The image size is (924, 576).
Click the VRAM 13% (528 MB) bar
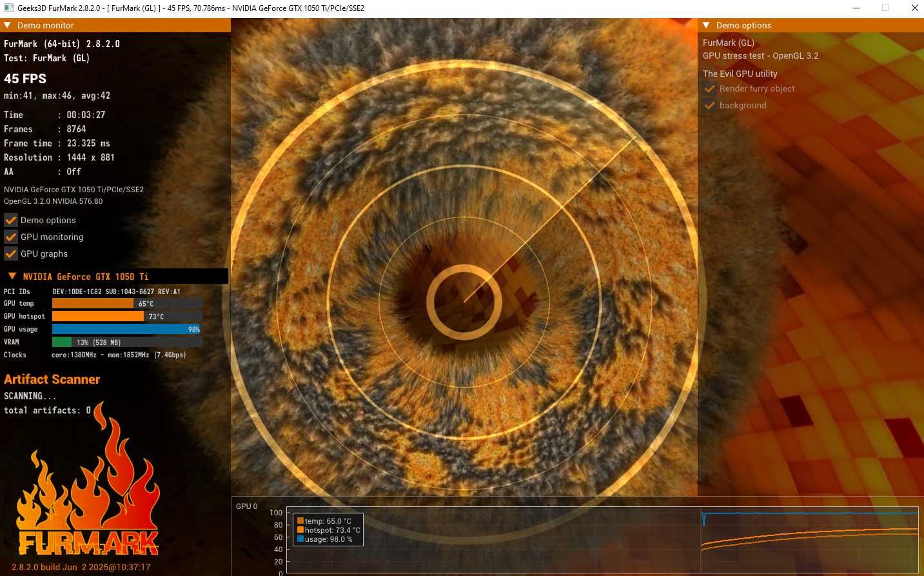click(127, 342)
